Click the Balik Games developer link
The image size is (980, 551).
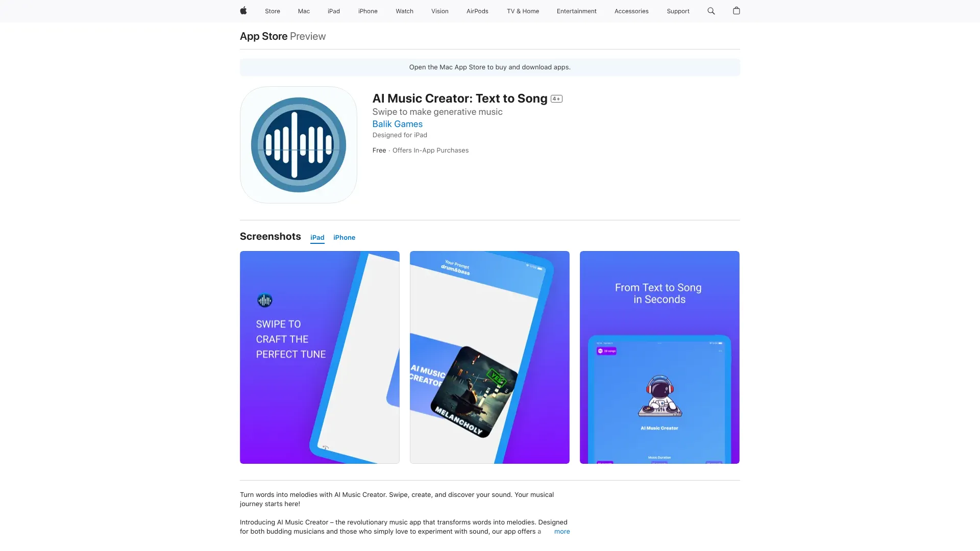397,124
